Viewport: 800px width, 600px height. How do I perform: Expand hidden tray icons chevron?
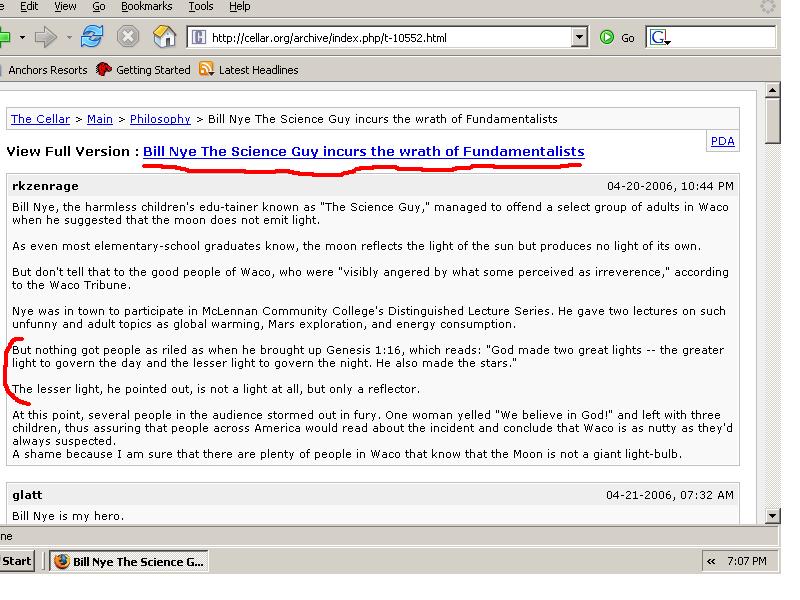pyautogui.click(x=711, y=562)
